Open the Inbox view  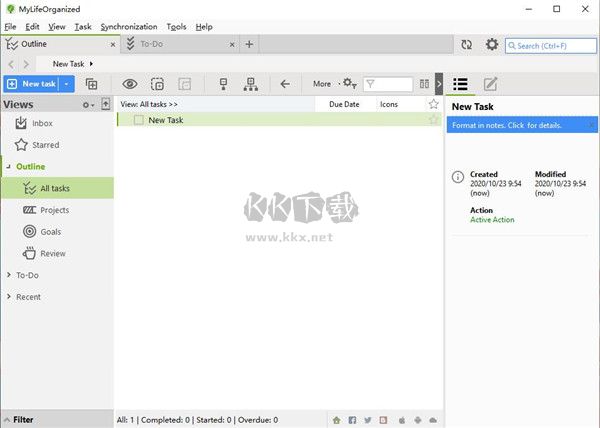pos(41,123)
